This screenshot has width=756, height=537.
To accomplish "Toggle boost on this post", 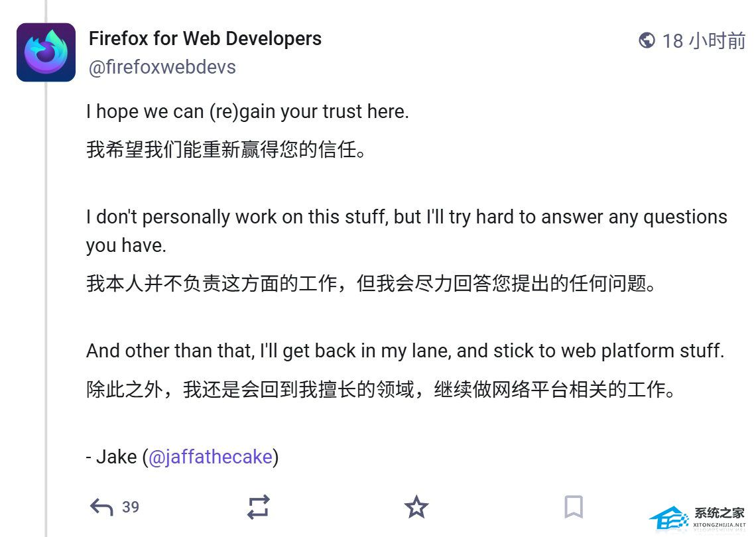I will pos(258,507).
